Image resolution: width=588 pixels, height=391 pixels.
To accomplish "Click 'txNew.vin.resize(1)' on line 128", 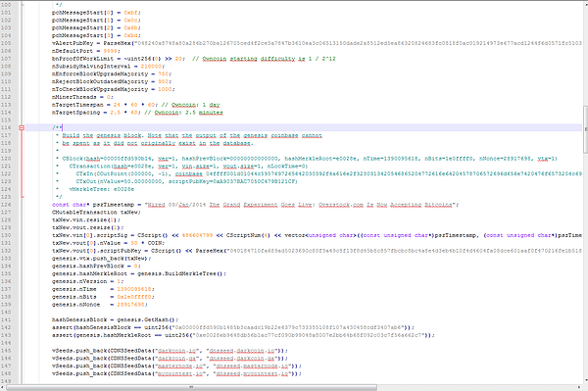I will pos(85,220).
